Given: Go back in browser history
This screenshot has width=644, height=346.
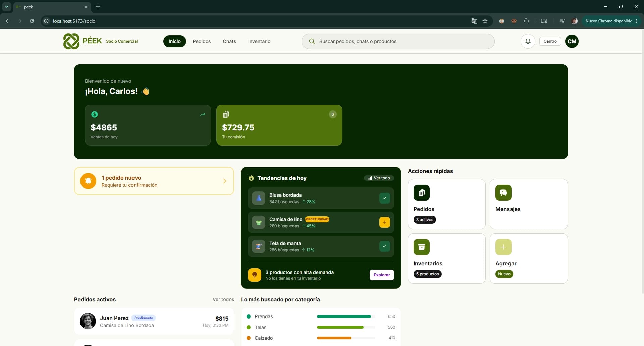Looking at the screenshot, I should (8, 21).
